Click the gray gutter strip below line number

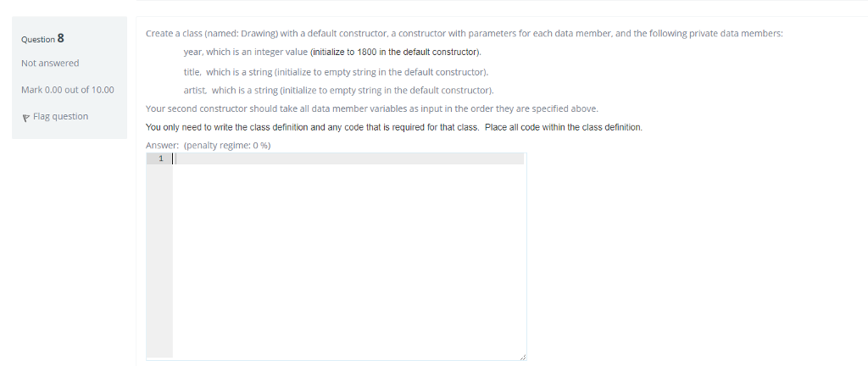click(159, 261)
